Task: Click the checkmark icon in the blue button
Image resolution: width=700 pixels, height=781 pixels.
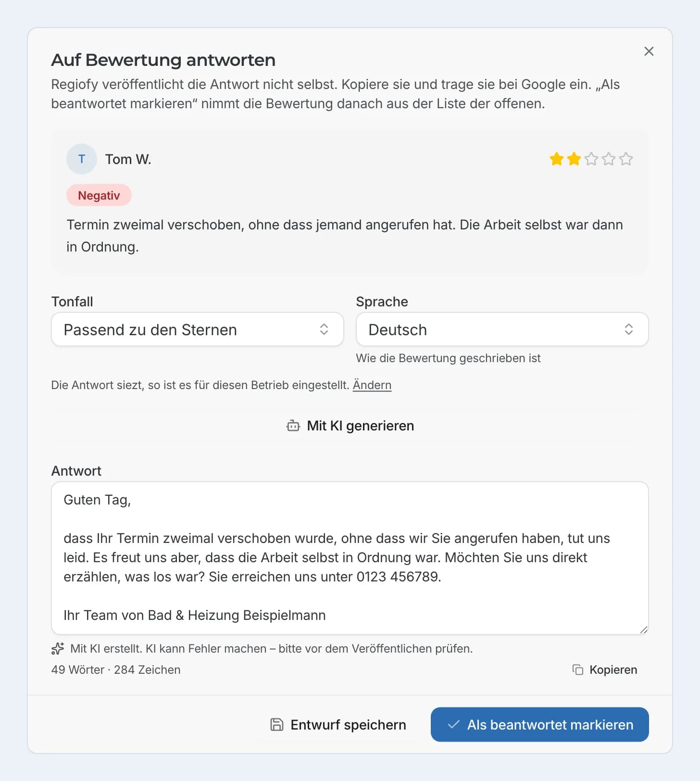Action: [x=453, y=724]
